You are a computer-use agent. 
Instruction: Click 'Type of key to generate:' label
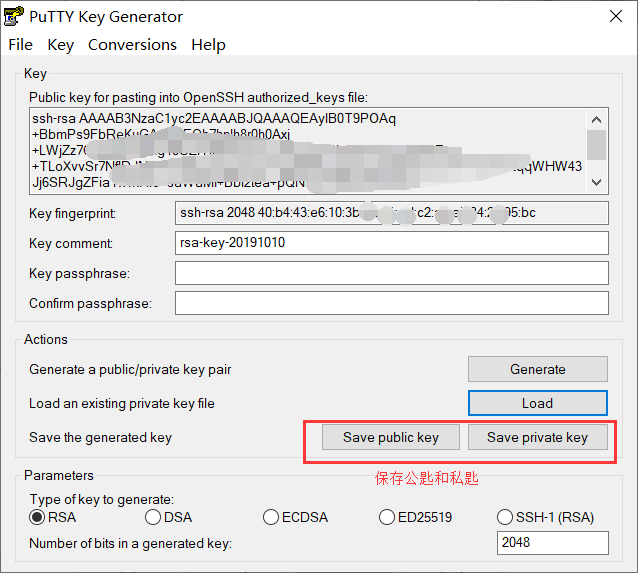click(x=102, y=499)
